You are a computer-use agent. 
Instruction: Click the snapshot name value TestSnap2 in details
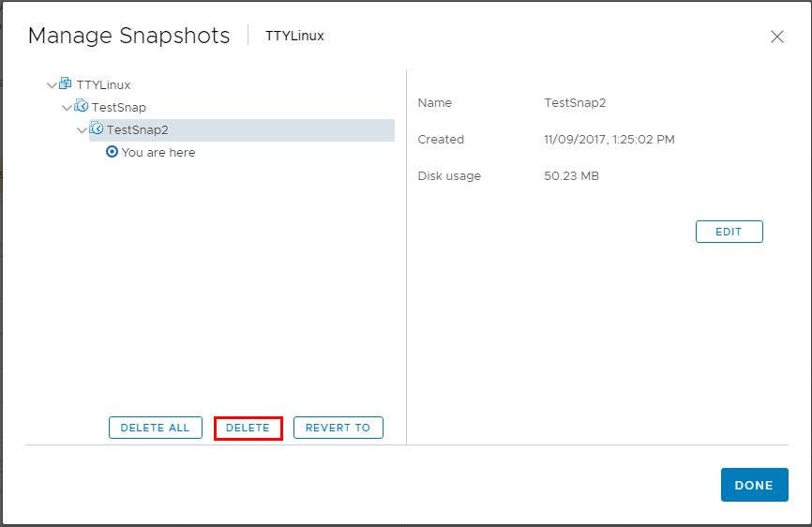[575, 103]
